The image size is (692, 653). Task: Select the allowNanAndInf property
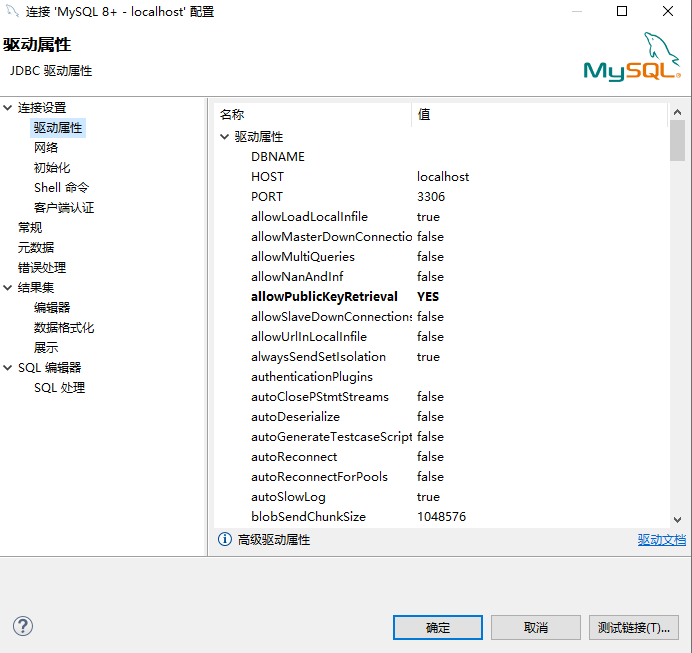point(297,277)
